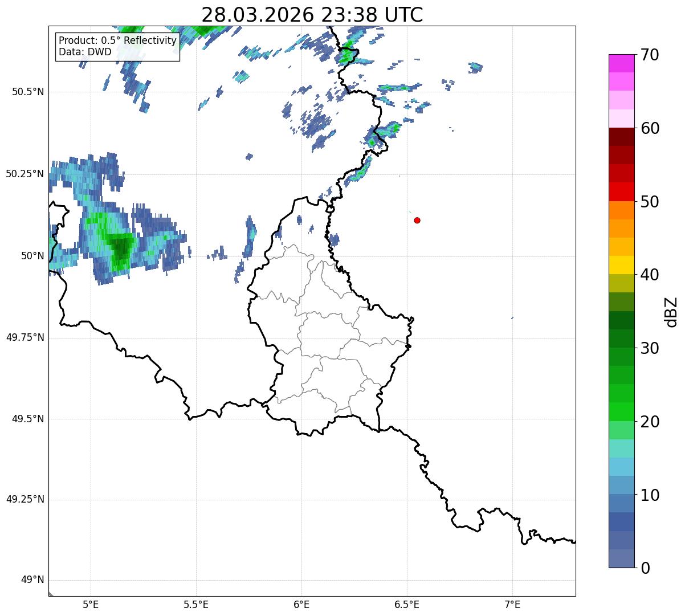
Task: Click the 49.25°N latitude label
Action: [x=25, y=500]
